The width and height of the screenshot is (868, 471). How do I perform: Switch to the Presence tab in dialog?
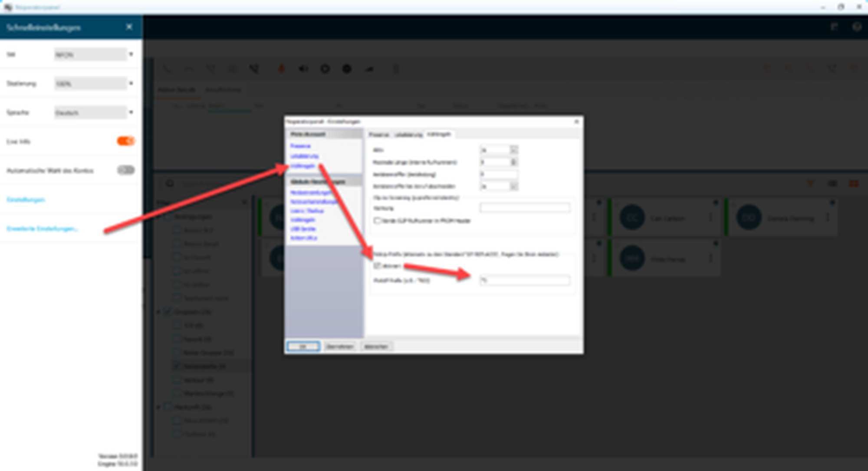tap(378, 135)
